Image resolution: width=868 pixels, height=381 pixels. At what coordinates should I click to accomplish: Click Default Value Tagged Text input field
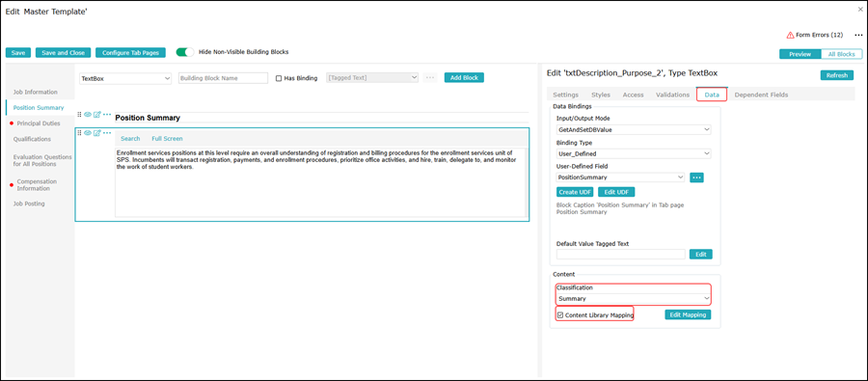(x=620, y=255)
